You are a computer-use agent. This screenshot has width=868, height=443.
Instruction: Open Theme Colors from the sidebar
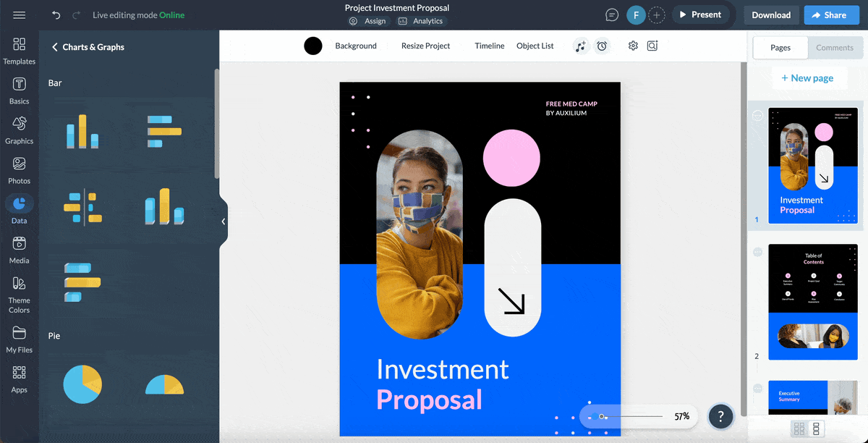(20, 293)
